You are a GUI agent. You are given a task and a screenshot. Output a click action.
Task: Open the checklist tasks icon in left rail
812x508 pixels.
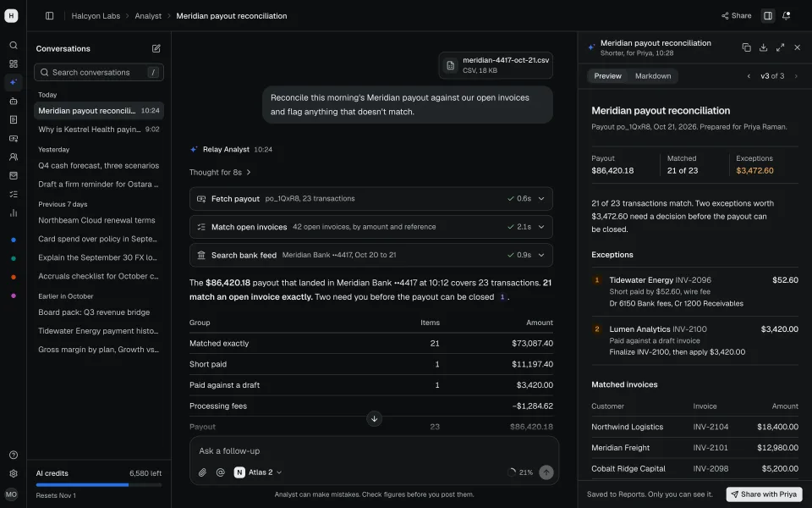pos(14,195)
